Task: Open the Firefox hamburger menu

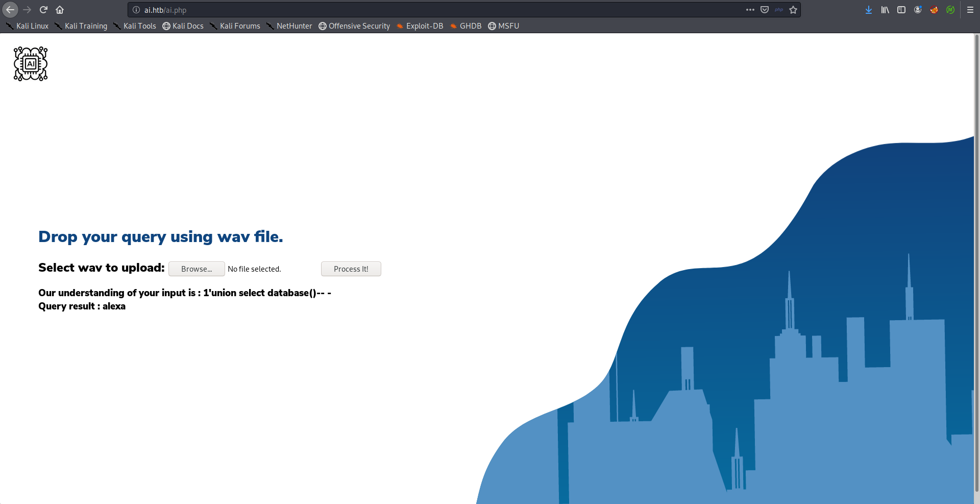Action: [x=970, y=10]
